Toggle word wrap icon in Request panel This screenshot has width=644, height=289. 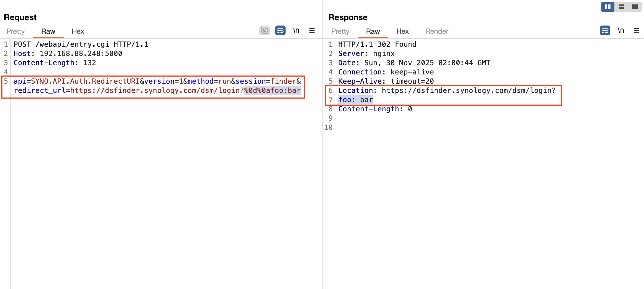[280, 31]
